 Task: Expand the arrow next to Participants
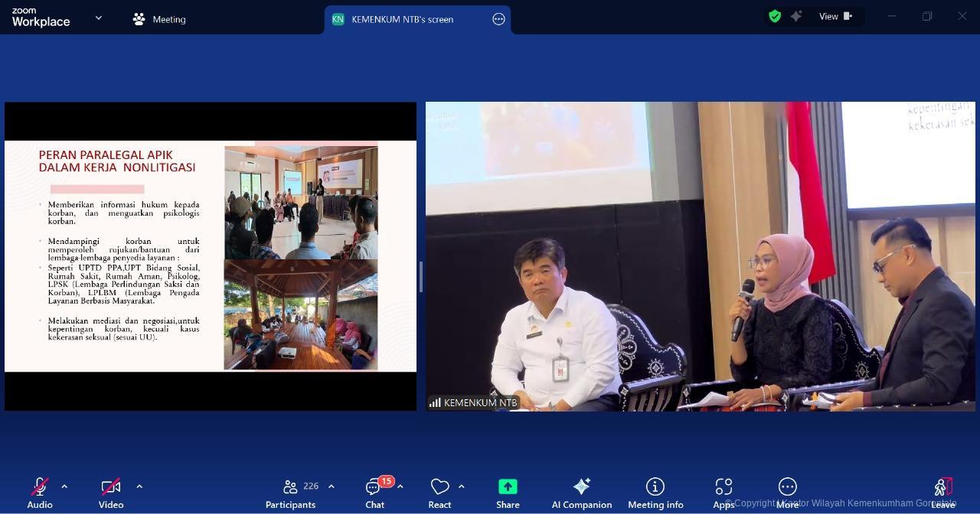(331, 486)
